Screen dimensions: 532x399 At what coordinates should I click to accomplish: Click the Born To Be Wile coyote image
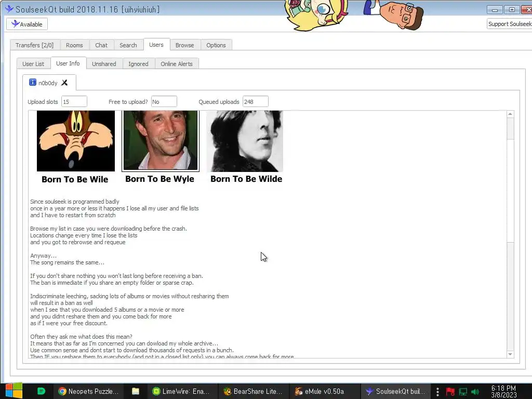point(76,141)
